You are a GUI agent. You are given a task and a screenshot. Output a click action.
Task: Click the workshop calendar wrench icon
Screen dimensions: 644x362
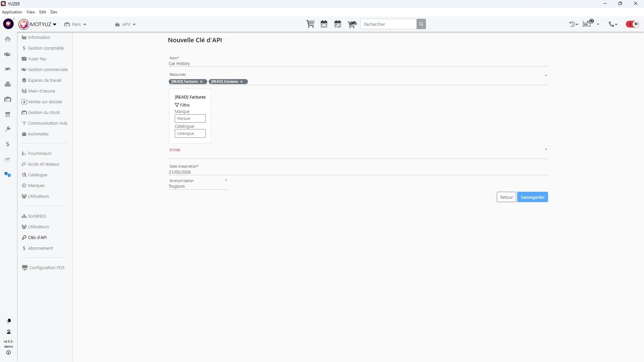[x=337, y=24]
